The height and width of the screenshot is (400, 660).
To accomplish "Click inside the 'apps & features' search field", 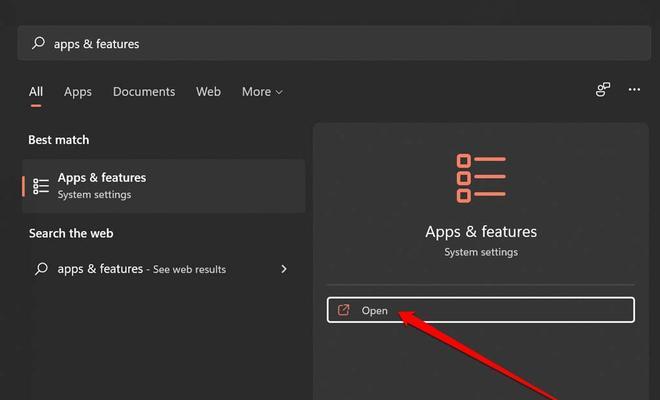I will click(x=334, y=43).
